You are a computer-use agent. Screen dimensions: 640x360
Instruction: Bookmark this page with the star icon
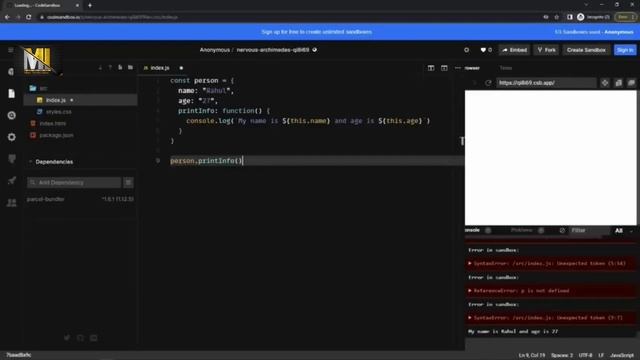pos(556,17)
